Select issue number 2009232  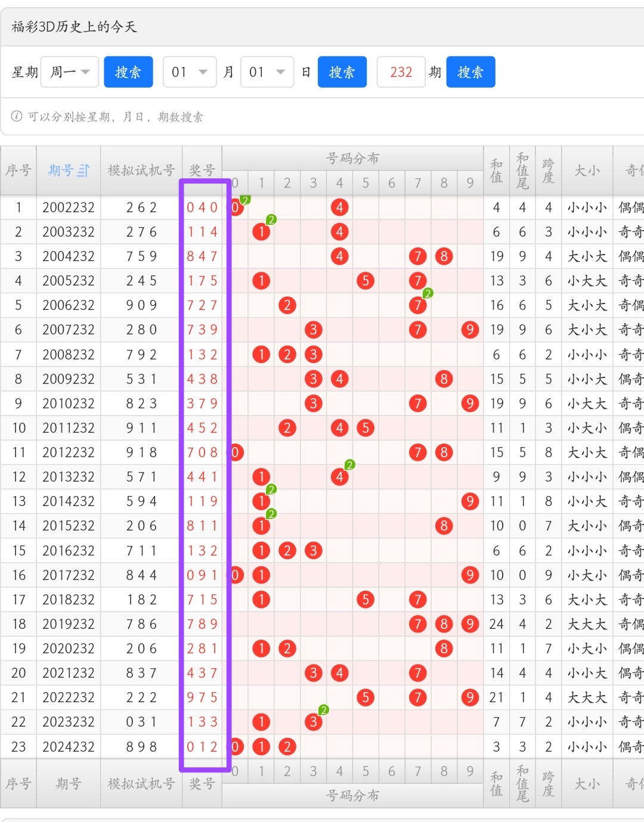click(x=69, y=379)
